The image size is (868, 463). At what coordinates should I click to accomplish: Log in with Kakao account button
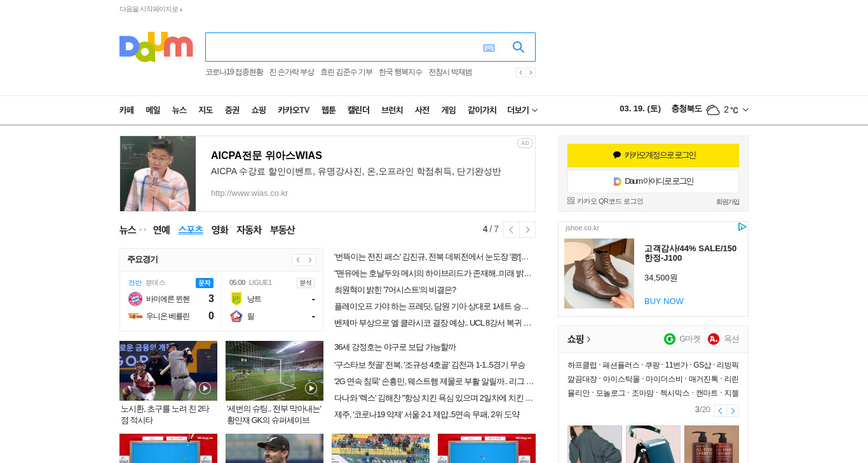(x=653, y=155)
